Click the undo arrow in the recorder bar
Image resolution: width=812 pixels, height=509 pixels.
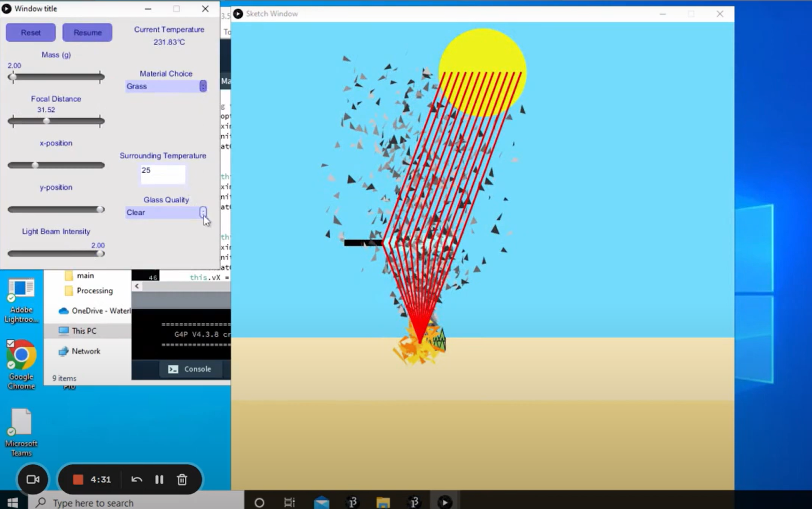pos(137,480)
